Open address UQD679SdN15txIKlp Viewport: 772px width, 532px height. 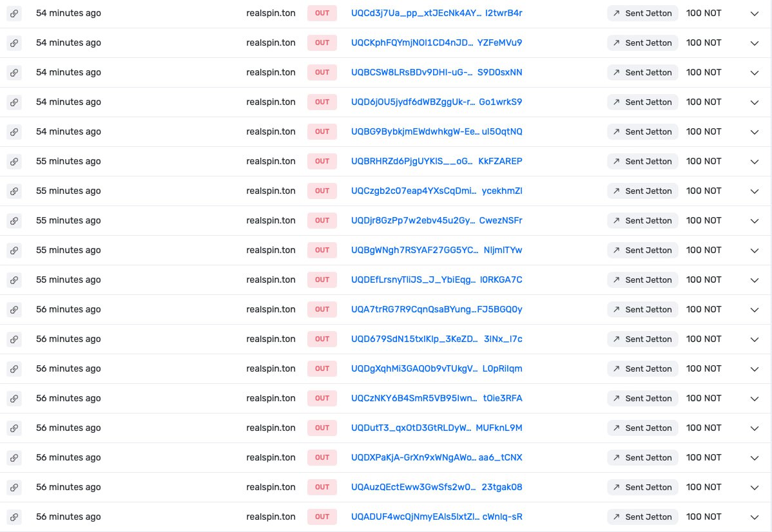pos(437,339)
